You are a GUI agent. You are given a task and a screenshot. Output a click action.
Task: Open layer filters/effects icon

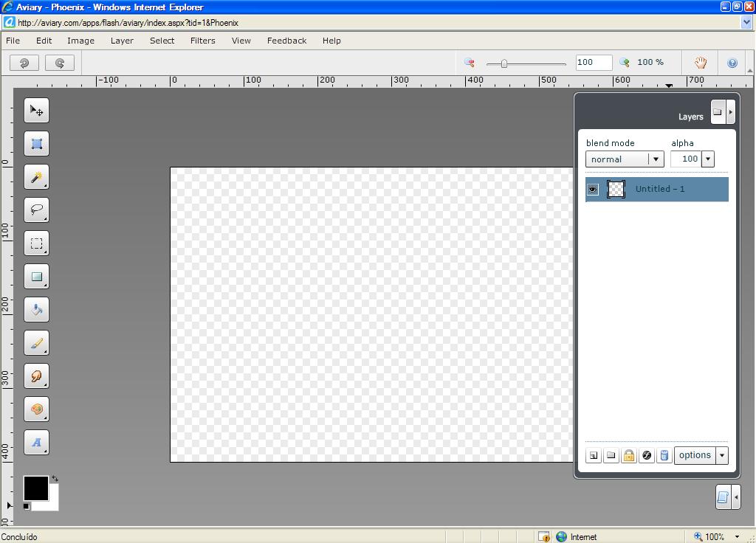pyautogui.click(x=647, y=455)
